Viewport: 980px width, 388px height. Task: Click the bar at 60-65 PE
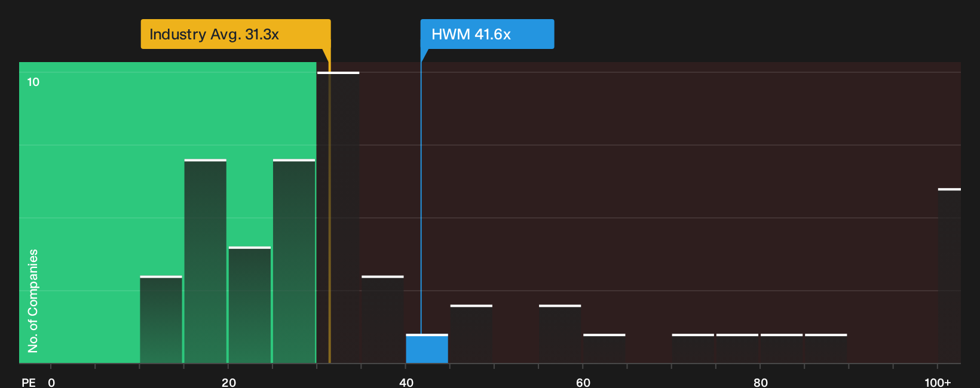point(604,349)
